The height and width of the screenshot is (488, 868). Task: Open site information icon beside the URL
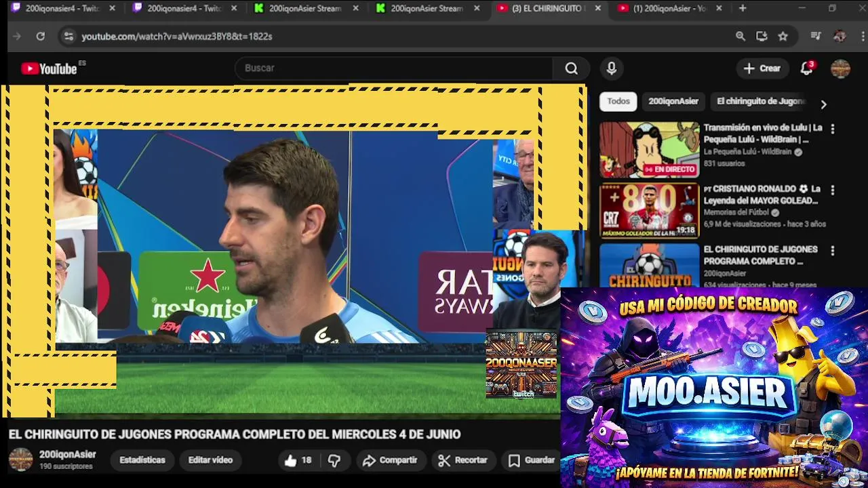click(68, 37)
